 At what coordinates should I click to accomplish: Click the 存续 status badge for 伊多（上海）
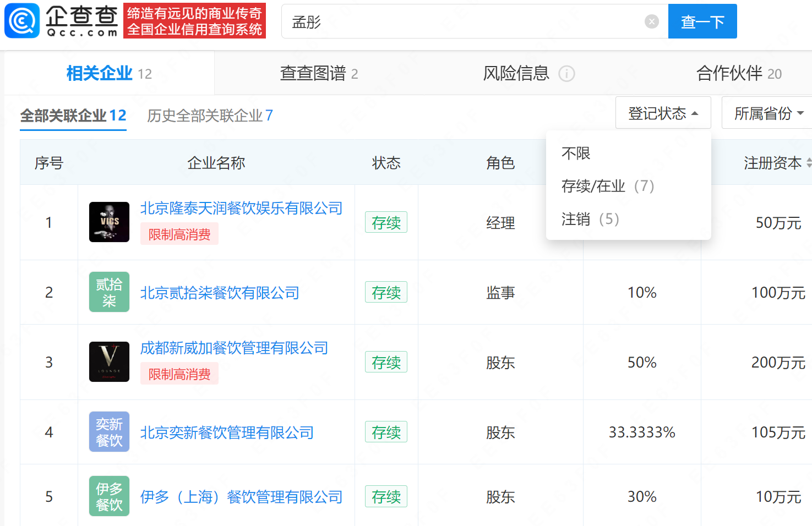[386, 496]
